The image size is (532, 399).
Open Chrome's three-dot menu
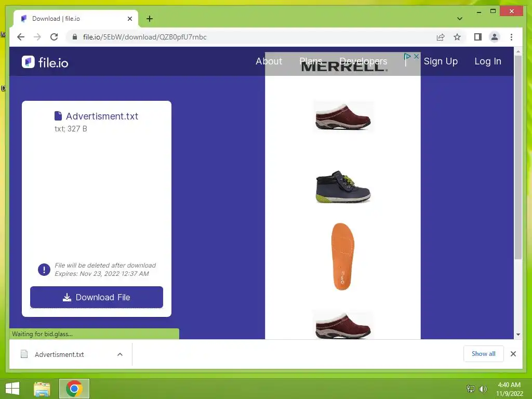(x=511, y=37)
